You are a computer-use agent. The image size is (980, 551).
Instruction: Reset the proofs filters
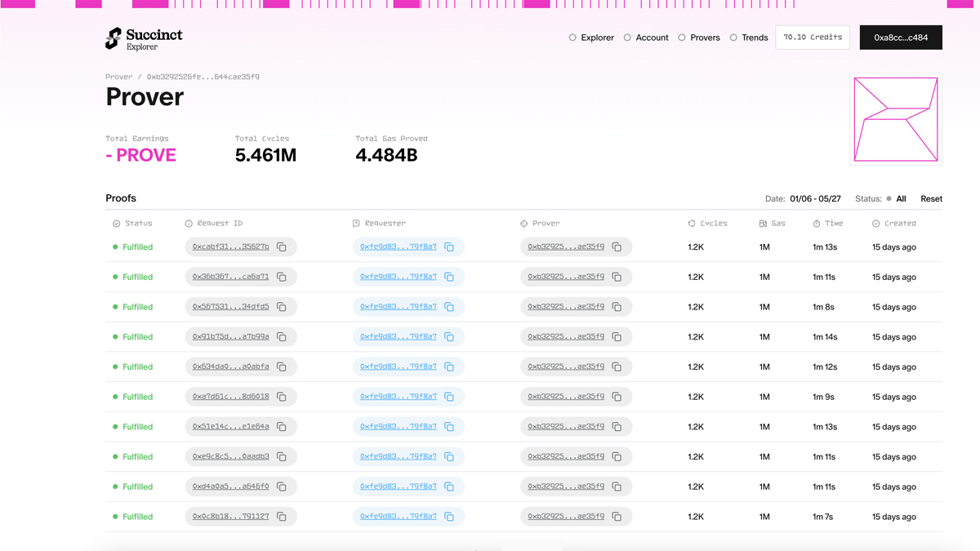click(x=931, y=199)
